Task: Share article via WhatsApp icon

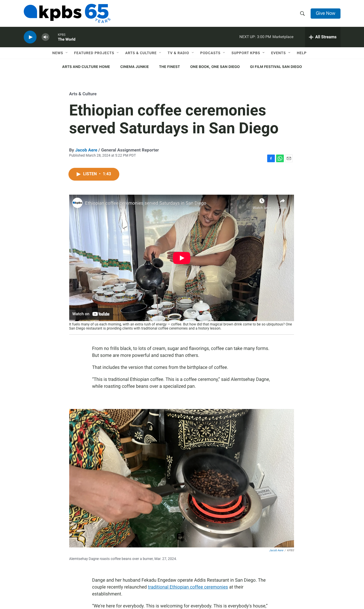Action: click(x=280, y=158)
